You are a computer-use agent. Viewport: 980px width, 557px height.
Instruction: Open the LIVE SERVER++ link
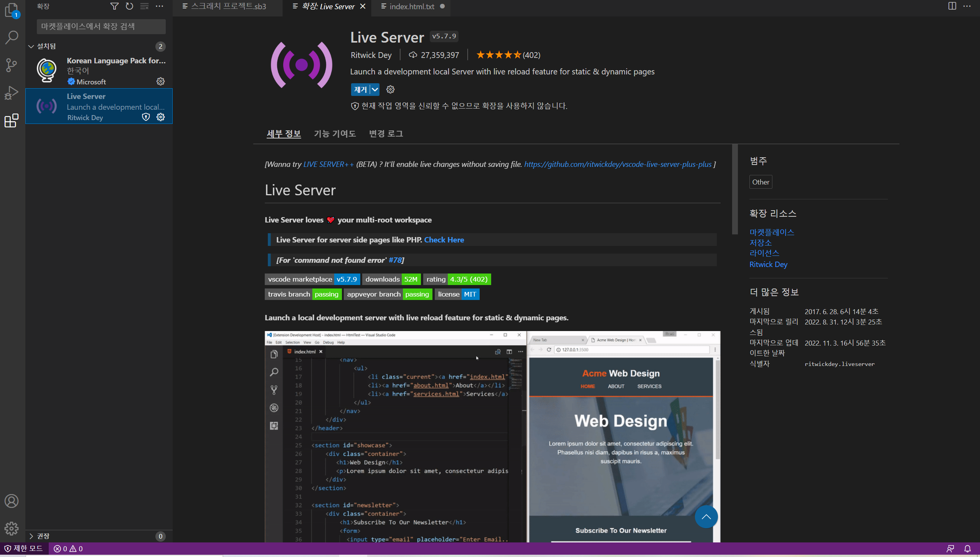[328, 164]
